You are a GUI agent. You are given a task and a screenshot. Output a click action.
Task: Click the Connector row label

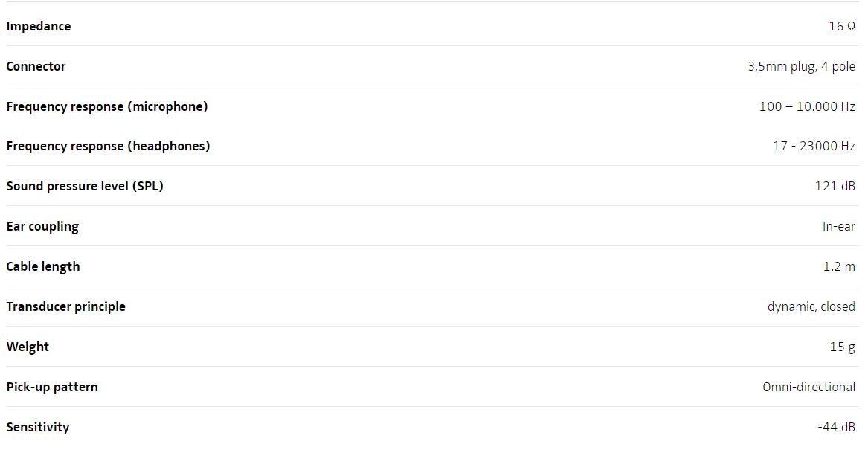pyautogui.click(x=36, y=66)
